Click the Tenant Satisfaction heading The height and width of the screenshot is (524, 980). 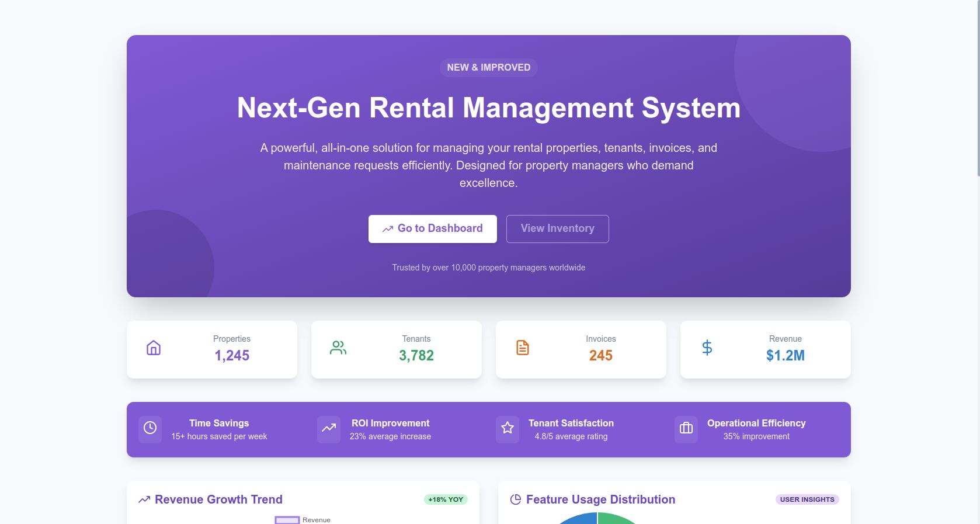(x=571, y=424)
